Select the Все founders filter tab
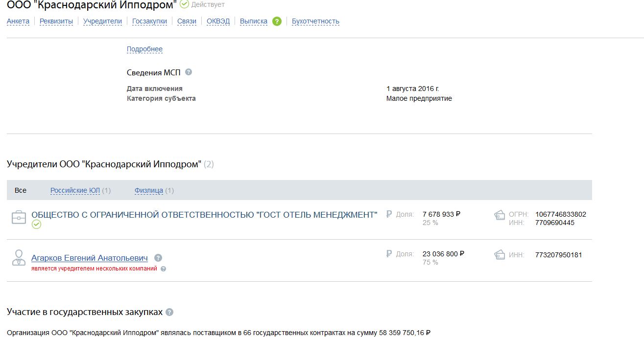Viewport: 644px width, 360px height. (x=21, y=190)
